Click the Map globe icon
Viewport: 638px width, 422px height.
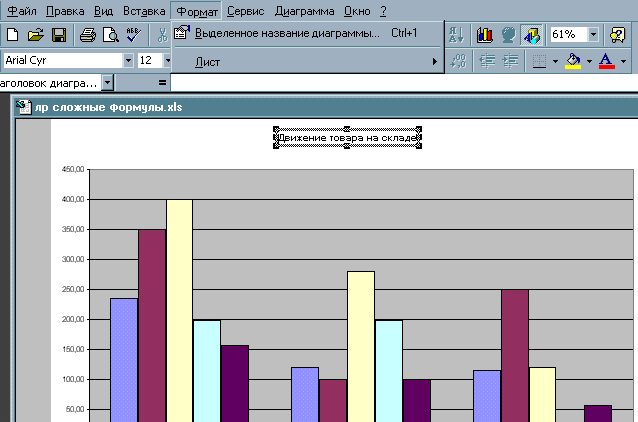tap(508, 35)
